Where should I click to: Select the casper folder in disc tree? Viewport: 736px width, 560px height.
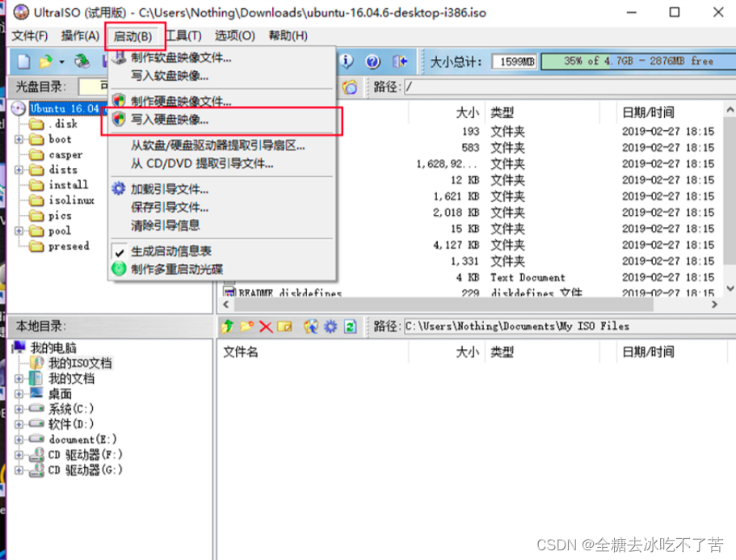pyautogui.click(x=65, y=154)
